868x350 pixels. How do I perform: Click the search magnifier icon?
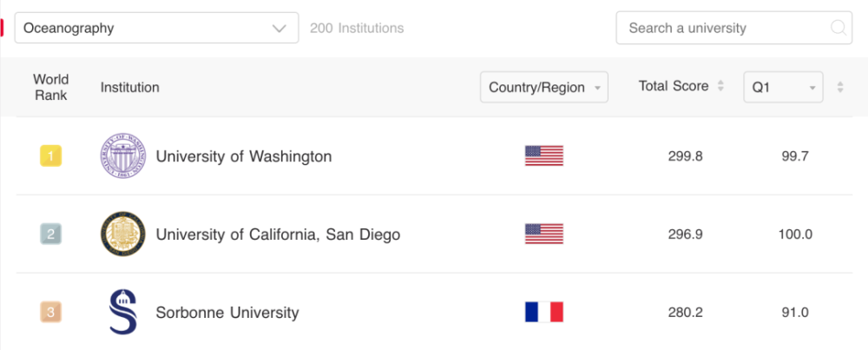click(838, 28)
